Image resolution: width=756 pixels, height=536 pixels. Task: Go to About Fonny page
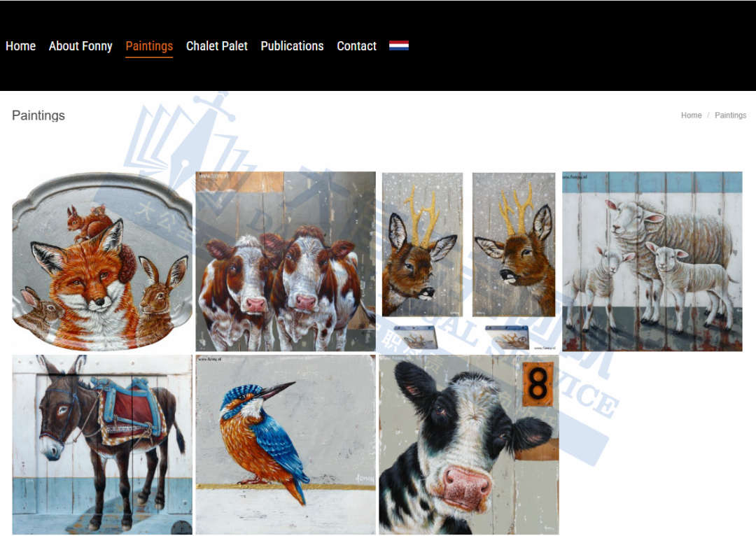click(x=80, y=45)
